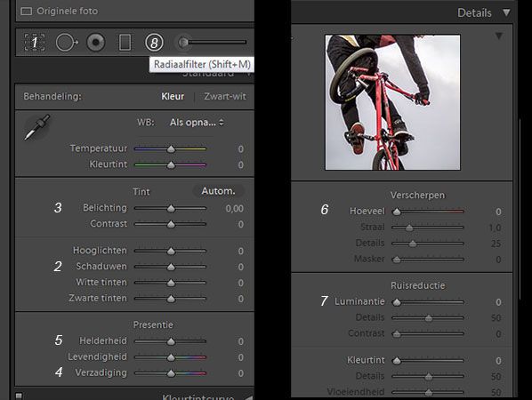This screenshot has width=532, height=400.
Task: Activate the Red Eye Correction tool
Action: [96, 43]
